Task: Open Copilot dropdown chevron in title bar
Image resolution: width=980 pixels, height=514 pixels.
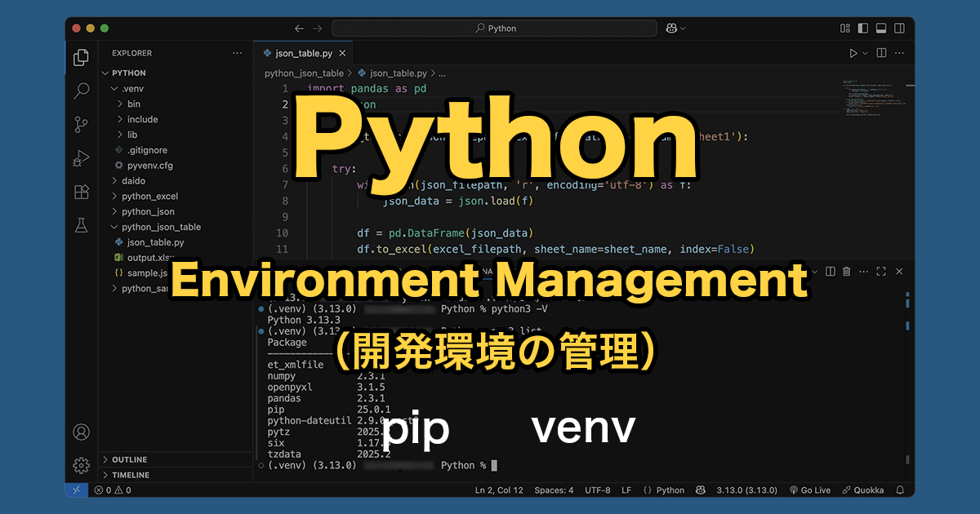Action: pyautogui.click(x=683, y=29)
